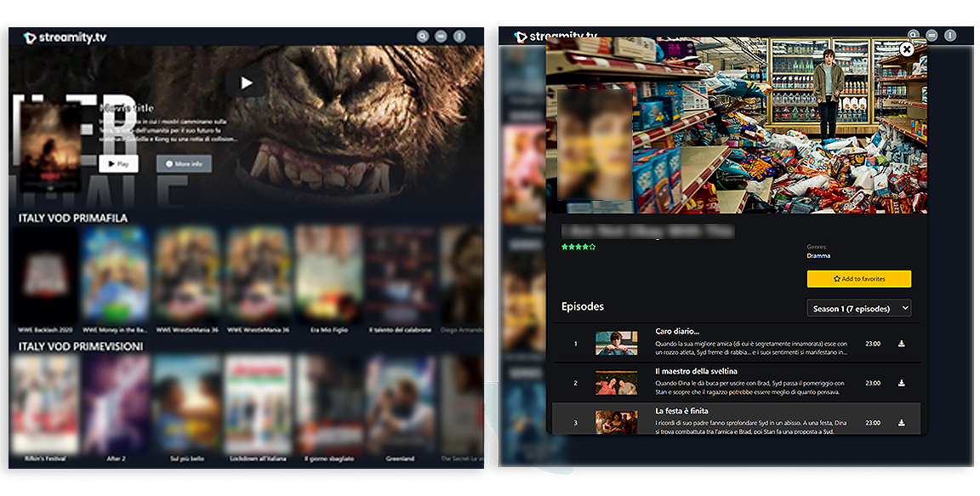The height and width of the screenshot is (496, 980).
Task: Click the streamity.tv logo in left window
Action: coord(65,37)
